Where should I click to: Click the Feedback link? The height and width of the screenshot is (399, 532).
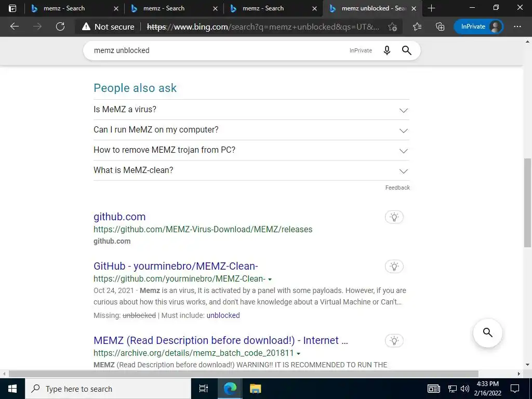397,188
